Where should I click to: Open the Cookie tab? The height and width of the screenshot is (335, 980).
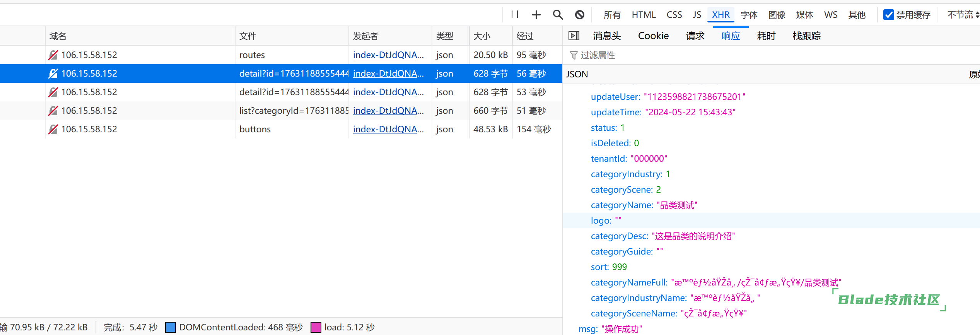click(653, 36)
